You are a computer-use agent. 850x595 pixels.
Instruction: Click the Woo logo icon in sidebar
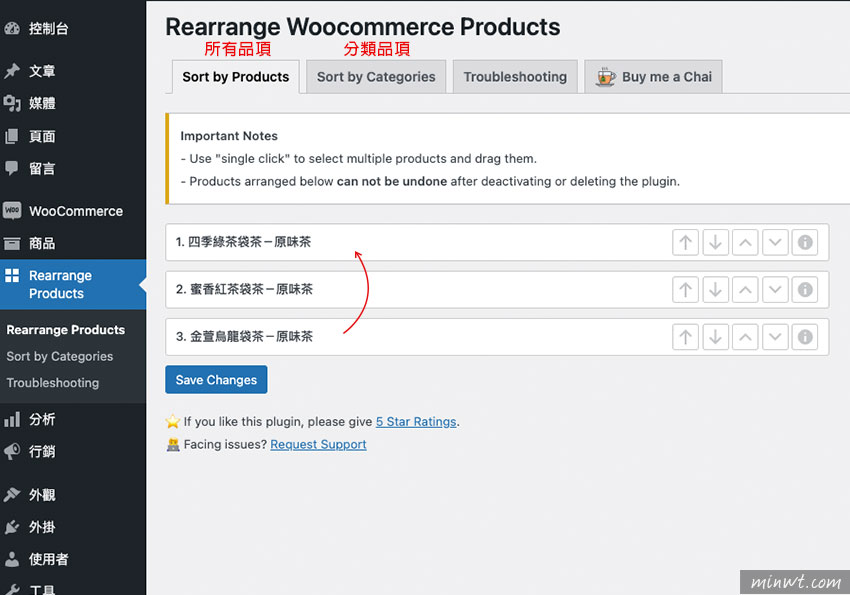pyautogui.click(x=12, y=210)
